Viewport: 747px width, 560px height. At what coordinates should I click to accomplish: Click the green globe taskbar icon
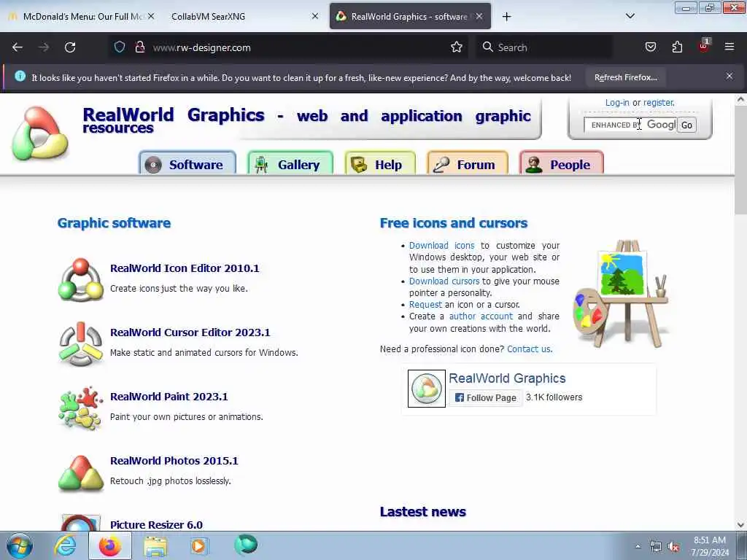(246, 545)
